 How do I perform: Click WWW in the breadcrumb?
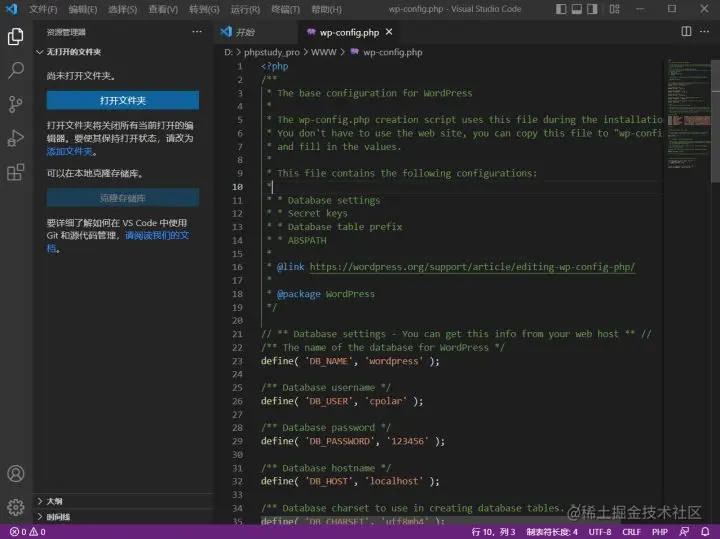tap(324, 52)
